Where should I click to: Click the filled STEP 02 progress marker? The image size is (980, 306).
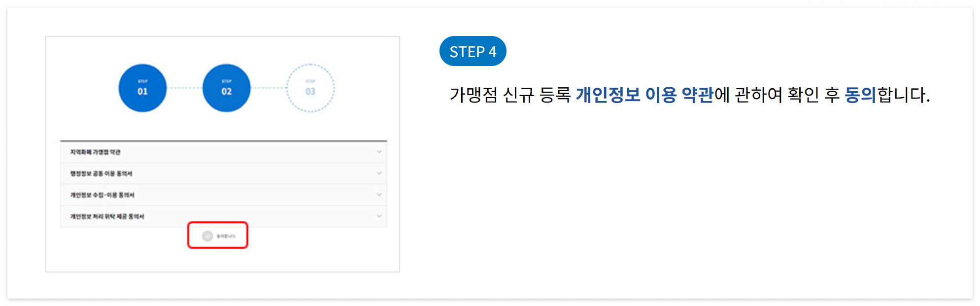click(x=226, y=87)
